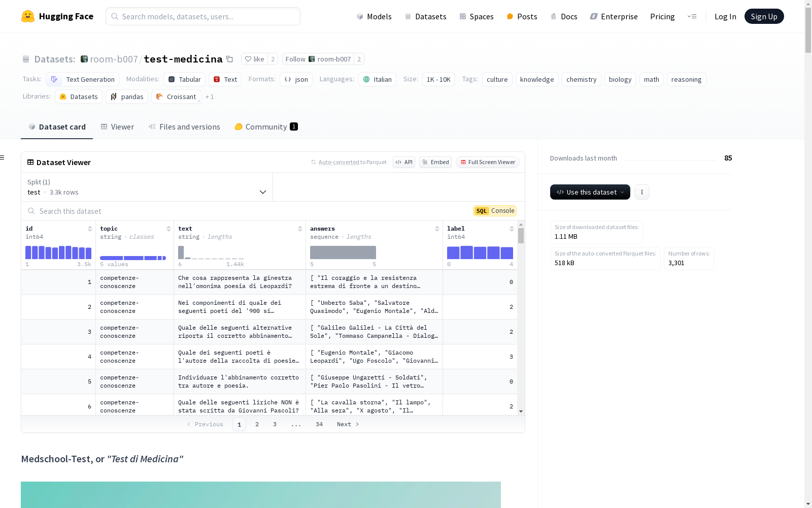Click the reasoning tag
The width and height of the screenshot is (812, 508).
[686, 79]
